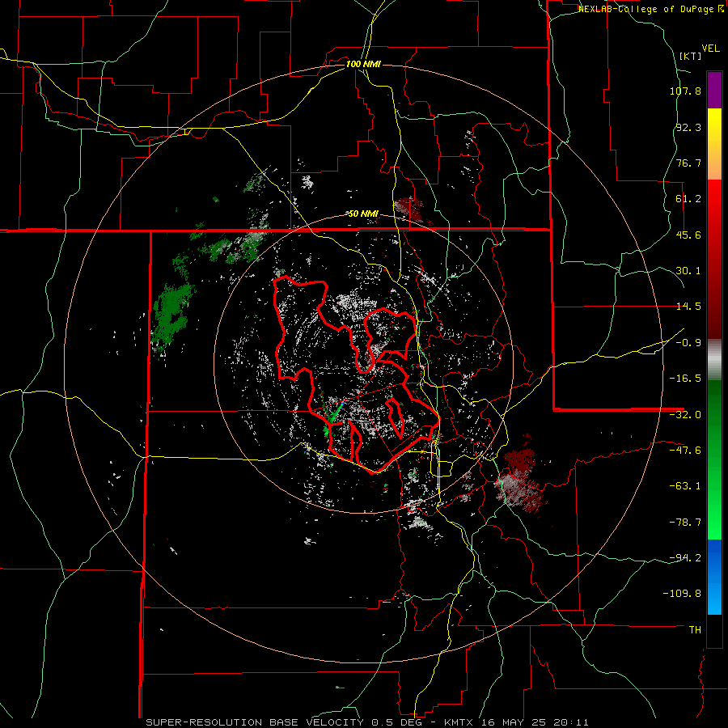Click the KMTX radar identifier in caption
Screen dimensions: 728x728
tap(459, 722)
